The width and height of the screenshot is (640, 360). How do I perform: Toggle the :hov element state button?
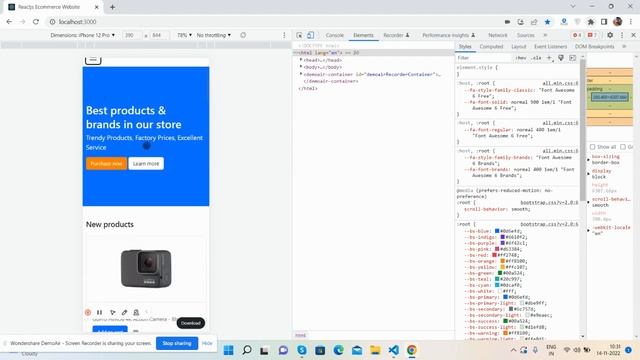(x=520, y=58)
